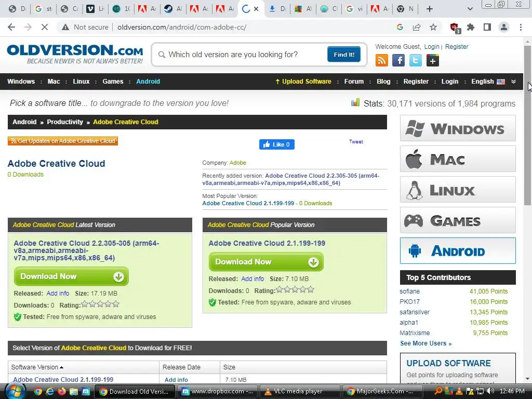This screenshot has width=532, height=399.
Task: Toggle the browser side panel icon
Action: coord(487,27)
